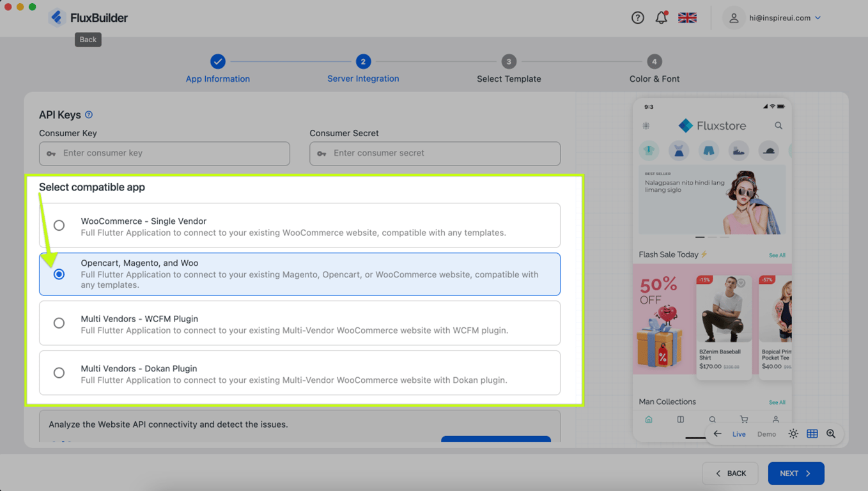Switch preview to Demo mode

click(x=766, y=434)
